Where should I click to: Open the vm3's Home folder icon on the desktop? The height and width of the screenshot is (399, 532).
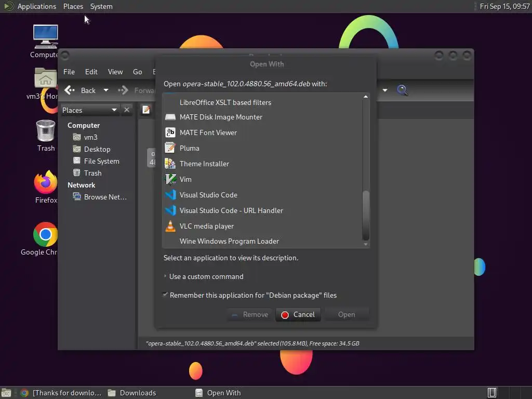(x=46, y=78)
